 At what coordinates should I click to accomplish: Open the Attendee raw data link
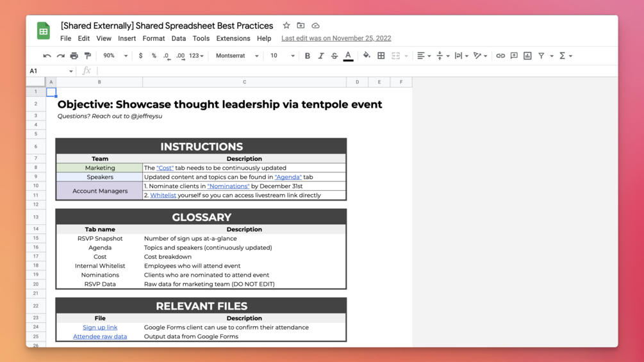pyautogui.click(x=100, y=336)
